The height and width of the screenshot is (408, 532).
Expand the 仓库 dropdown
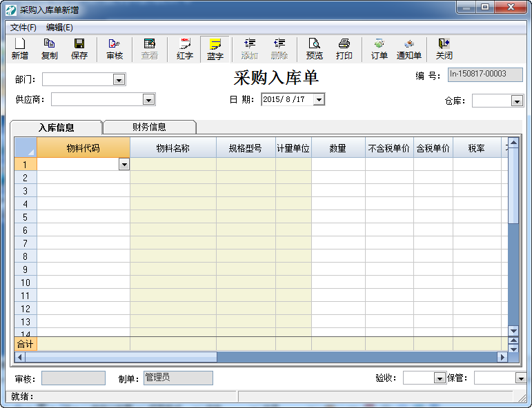(x=517, y=101)
